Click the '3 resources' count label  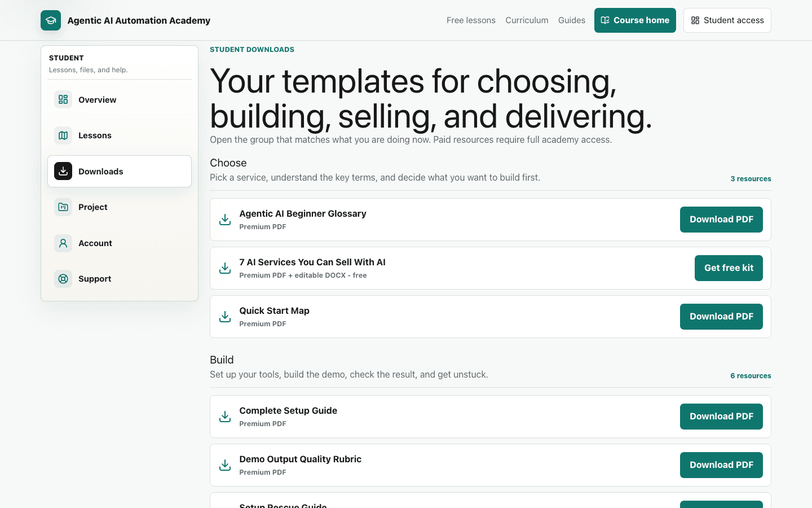click(x=751, y=179)
